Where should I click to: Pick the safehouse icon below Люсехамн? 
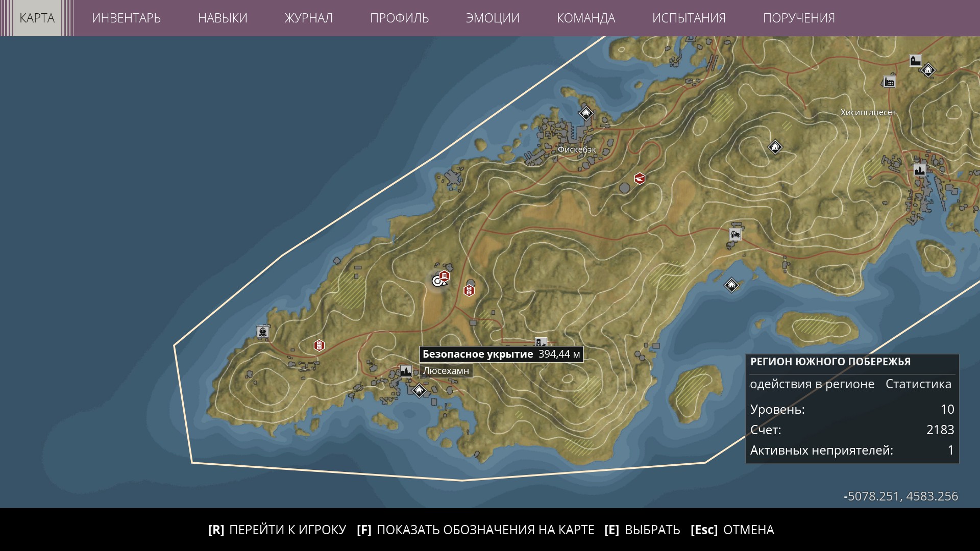[419, 391]
